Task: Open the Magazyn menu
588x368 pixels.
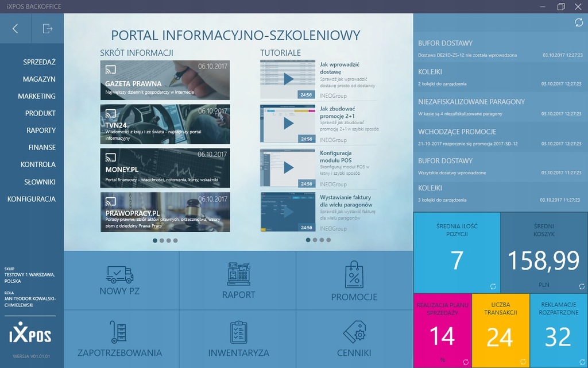Action: pyautogui.click(x=39, y=79)
